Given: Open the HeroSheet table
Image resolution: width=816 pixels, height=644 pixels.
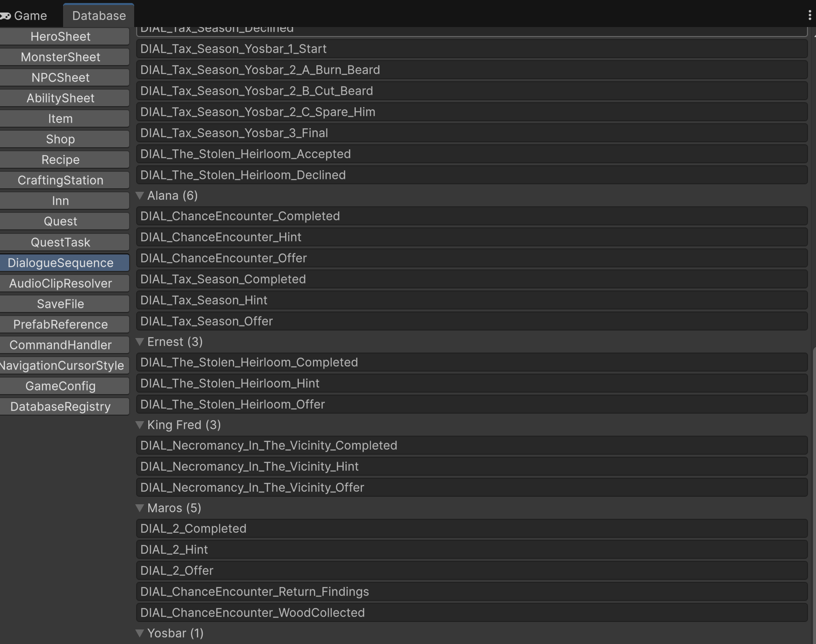Looking at the screenshot, I should (x=61, y=37).
